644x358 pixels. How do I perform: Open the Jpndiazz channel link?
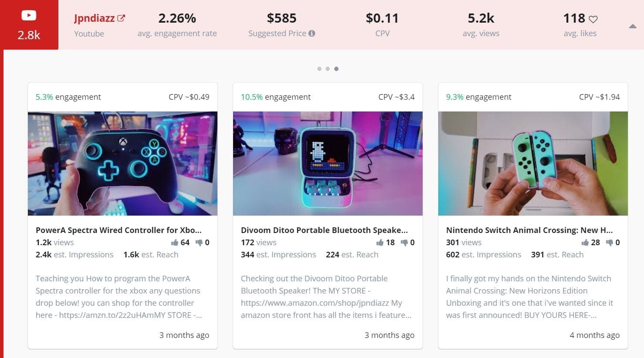pos(95,18)
